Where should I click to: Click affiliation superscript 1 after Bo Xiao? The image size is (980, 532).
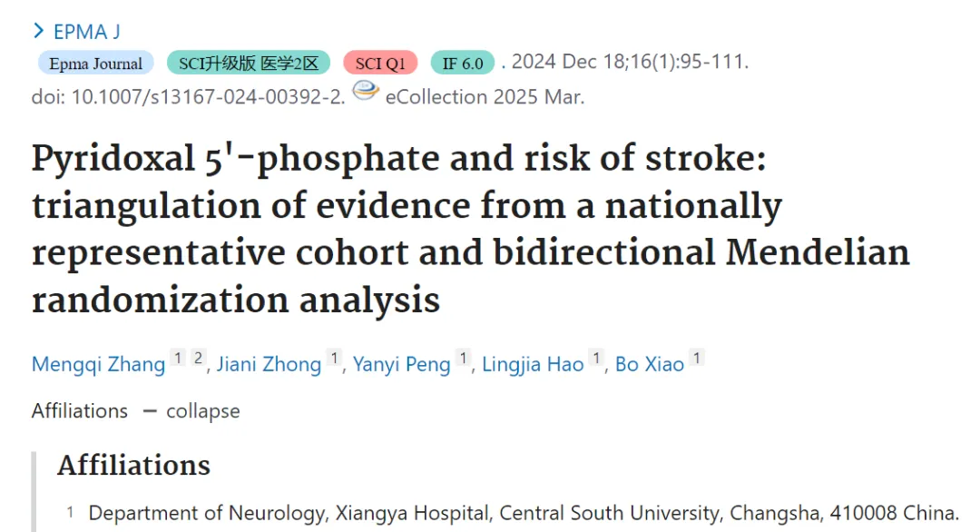[697, 358]
